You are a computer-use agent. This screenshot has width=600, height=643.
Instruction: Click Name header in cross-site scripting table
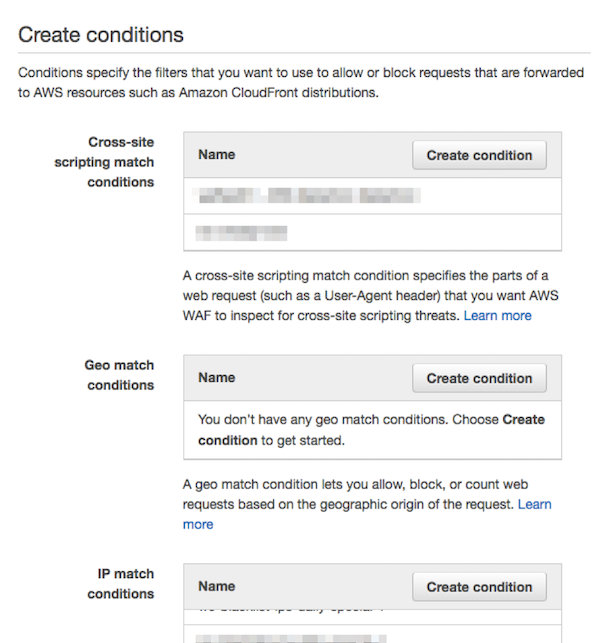(x=217, y=155)
